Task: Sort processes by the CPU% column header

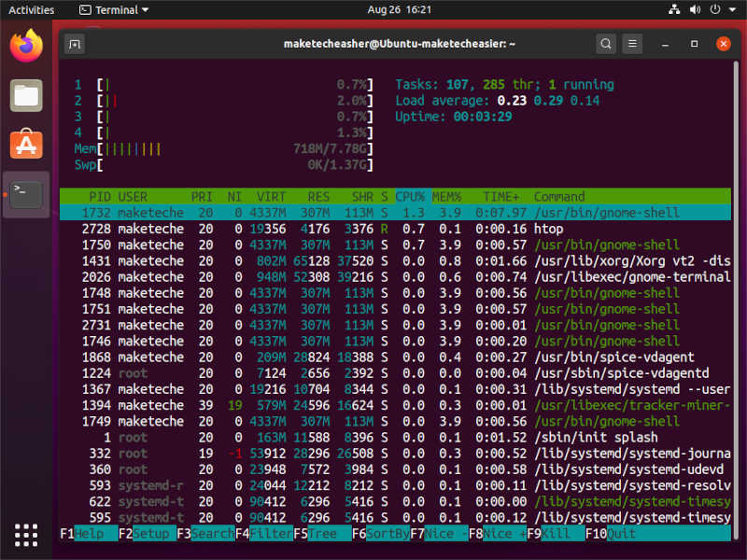Action: 409,197
